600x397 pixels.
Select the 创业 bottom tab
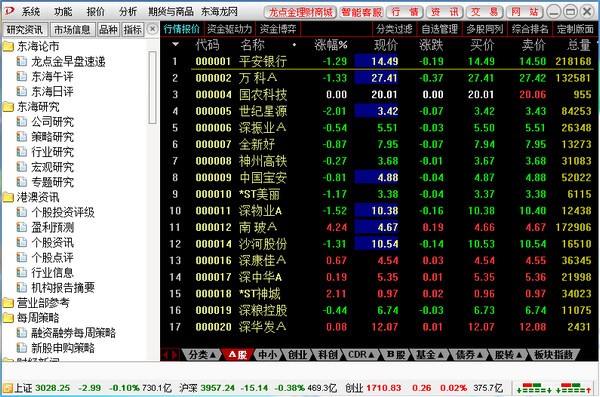pos(297,355)
